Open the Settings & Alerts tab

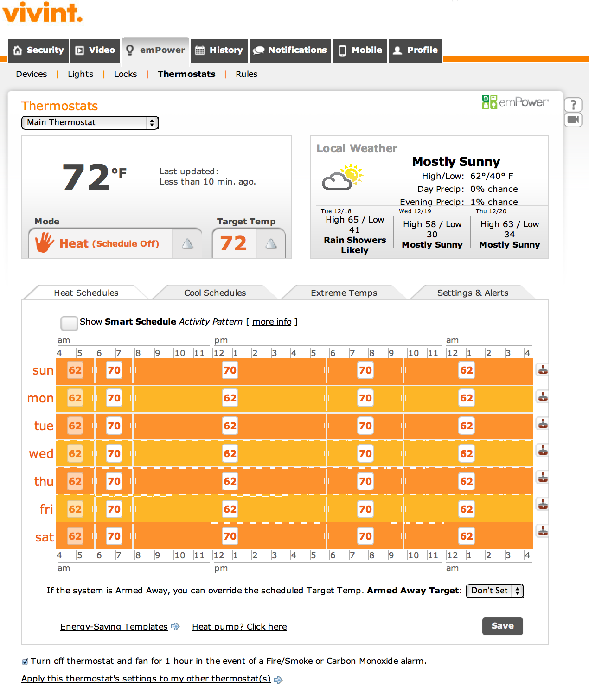click(x=473, y=293)
